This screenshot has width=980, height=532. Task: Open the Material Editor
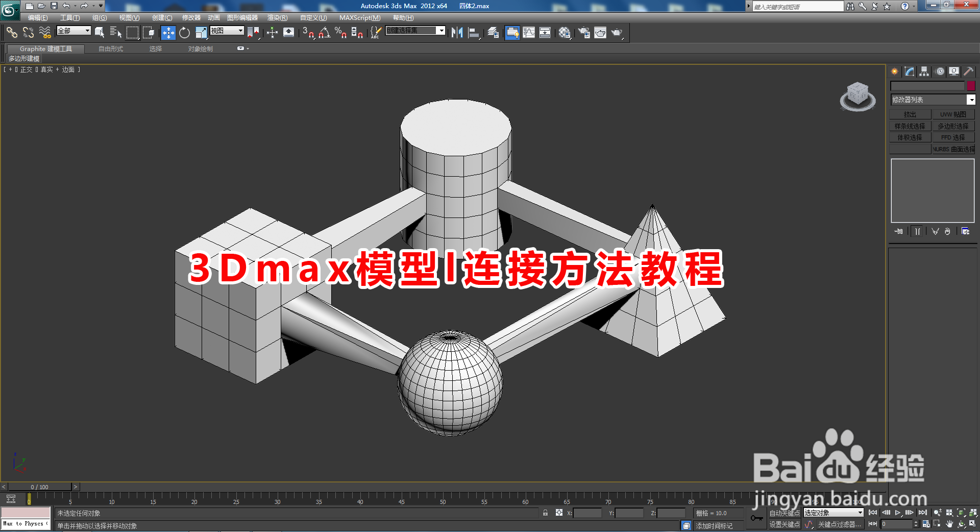click(564, 33)
